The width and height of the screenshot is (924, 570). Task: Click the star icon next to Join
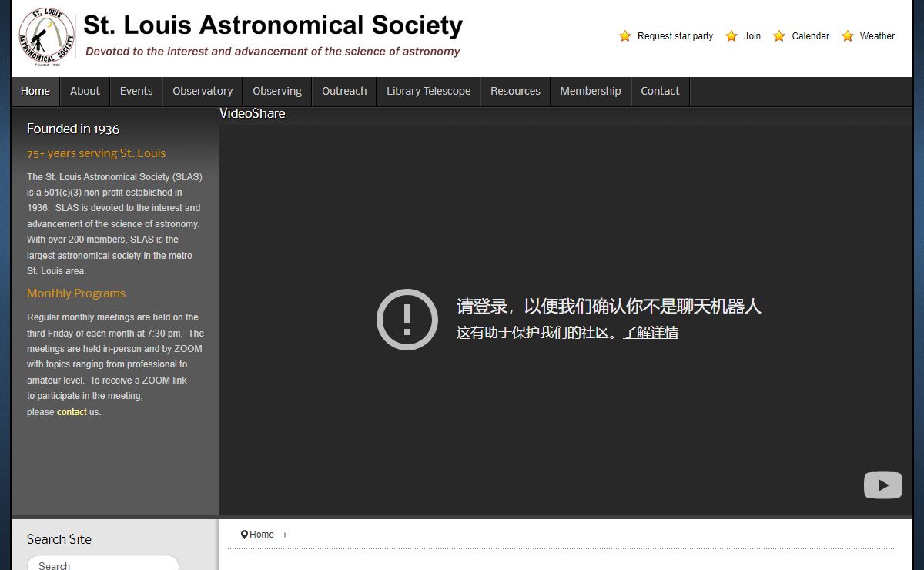click(x=731, y=36)
